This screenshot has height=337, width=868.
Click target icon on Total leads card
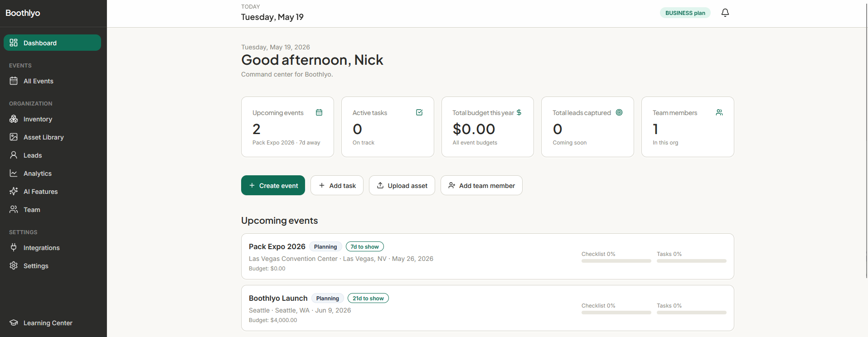click(619, 112)
